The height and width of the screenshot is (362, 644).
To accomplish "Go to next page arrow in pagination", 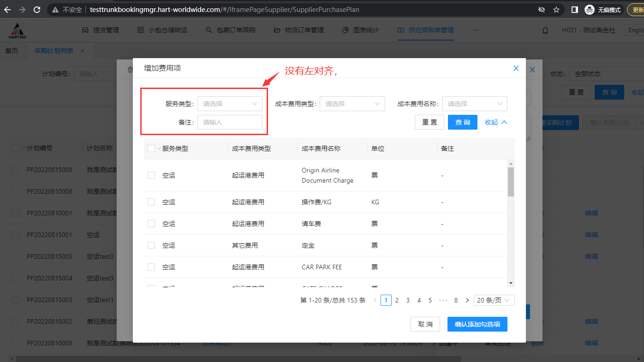I will pyautogui.click(x=467, y=300).
